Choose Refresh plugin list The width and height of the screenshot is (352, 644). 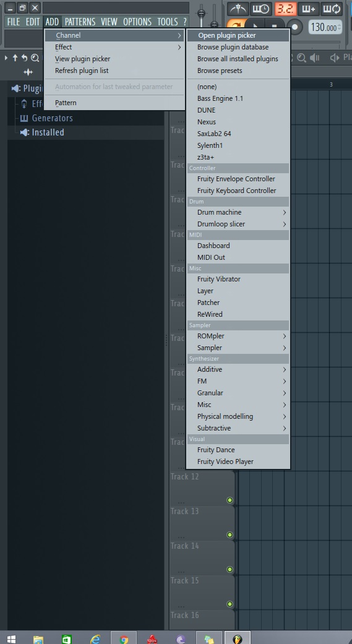pos(114,71)
